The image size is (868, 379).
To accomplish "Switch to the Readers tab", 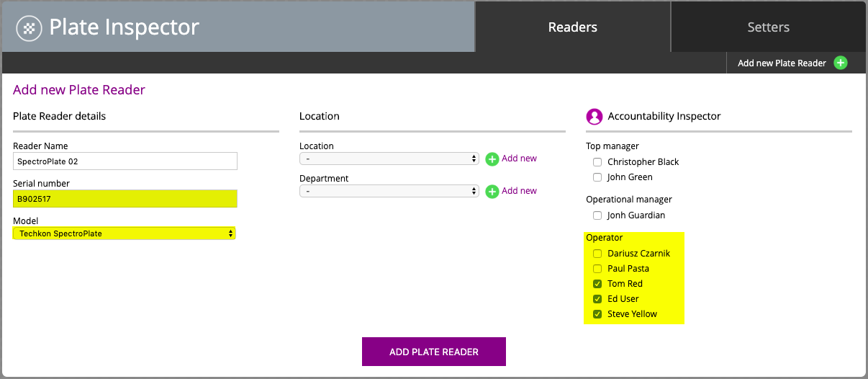I will point(573,27).
